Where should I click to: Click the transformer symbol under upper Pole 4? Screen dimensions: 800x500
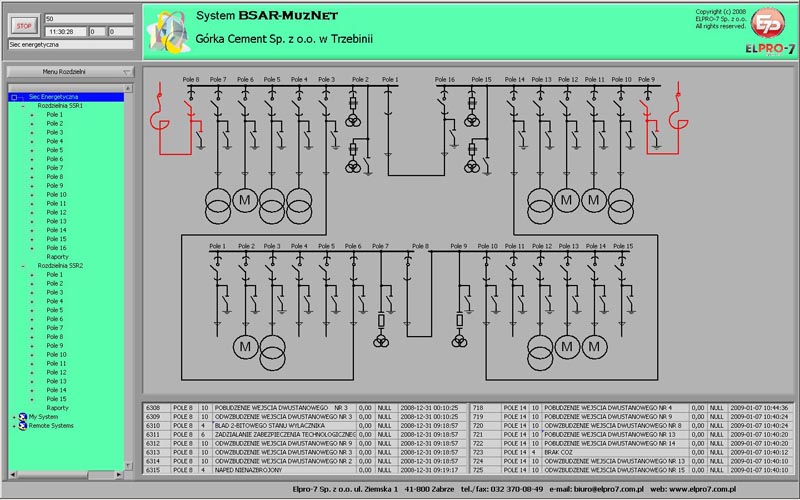[299, 206]
